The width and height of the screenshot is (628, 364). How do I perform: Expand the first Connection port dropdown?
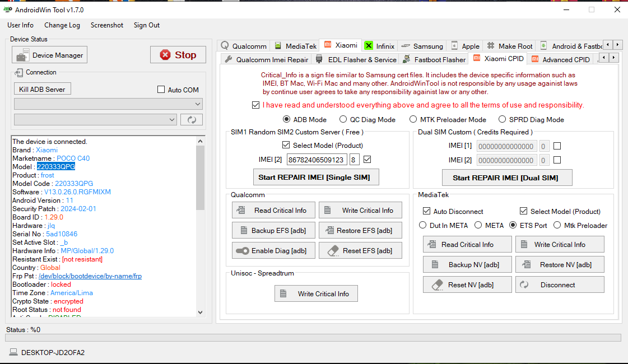coord(108,104)
